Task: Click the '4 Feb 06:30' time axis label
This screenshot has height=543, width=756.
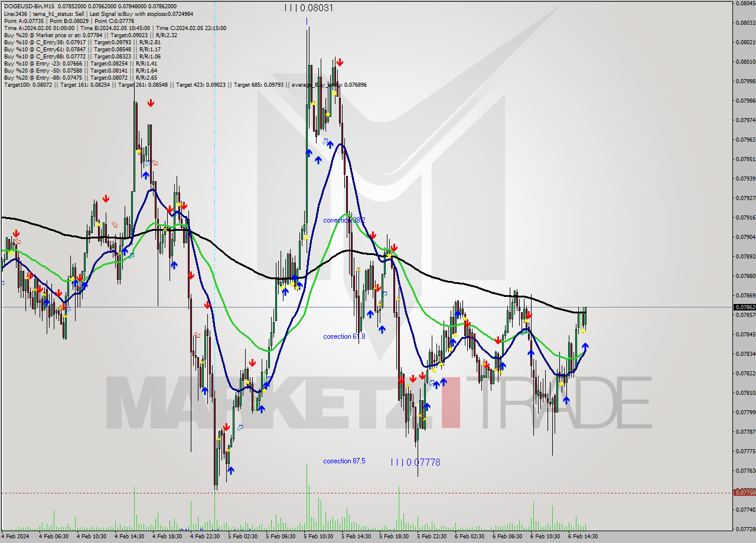Action: pos(53,537)
